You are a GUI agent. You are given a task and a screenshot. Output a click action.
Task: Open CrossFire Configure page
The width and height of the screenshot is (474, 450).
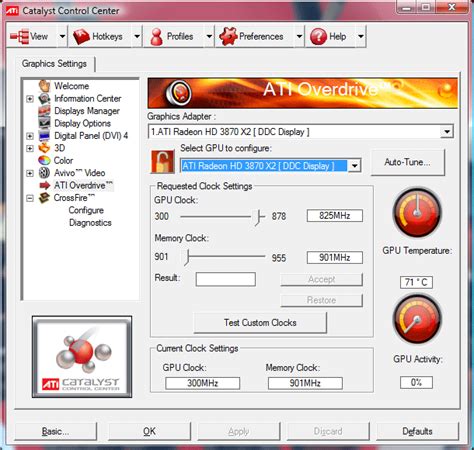click(86, 210)
